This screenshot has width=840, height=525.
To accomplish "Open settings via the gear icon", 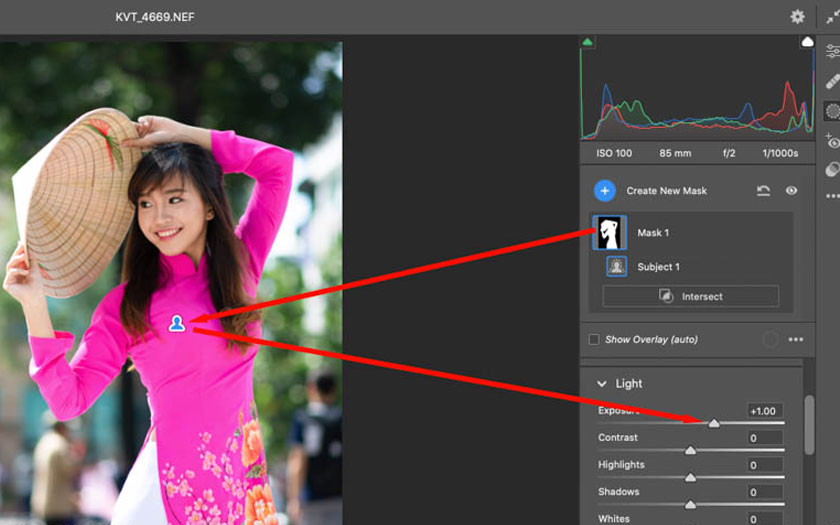I will coord(797,17).
